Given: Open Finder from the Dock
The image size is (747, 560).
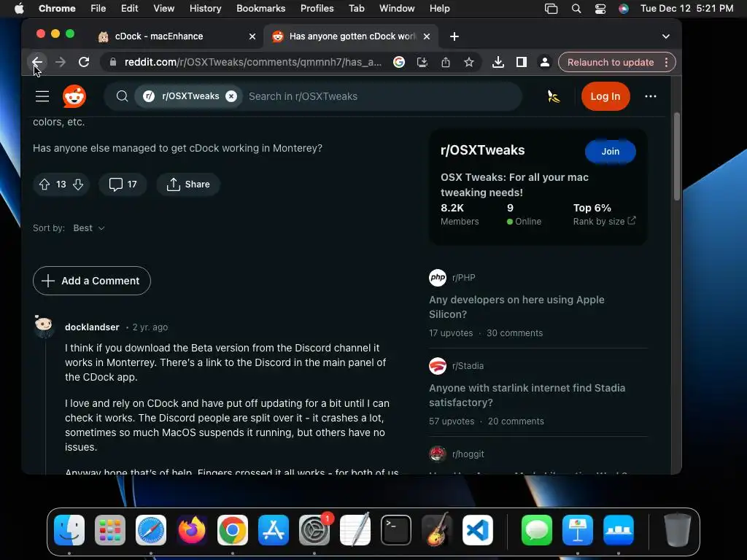Looking at the screenshot, I should [69, 530].
